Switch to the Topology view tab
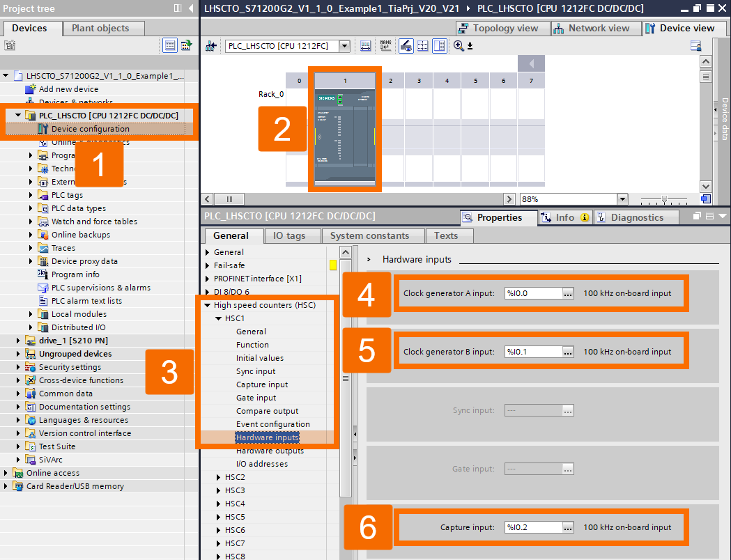Image resolution: width=731 pixels, height=560 pixels. pos(502,28)
